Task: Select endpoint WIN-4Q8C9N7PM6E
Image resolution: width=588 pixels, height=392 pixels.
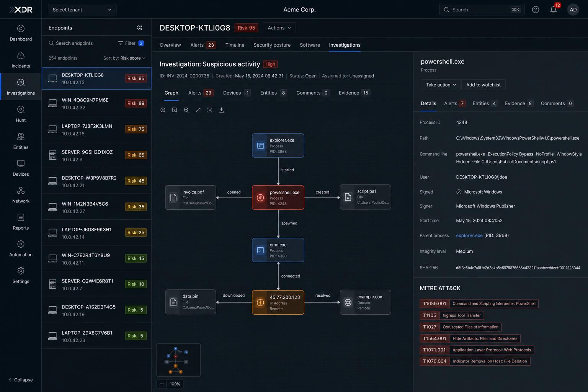Action: 96,103
